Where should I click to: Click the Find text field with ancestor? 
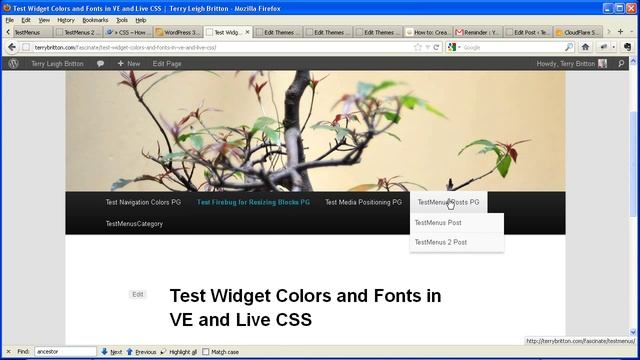click(x=65, y=351)
